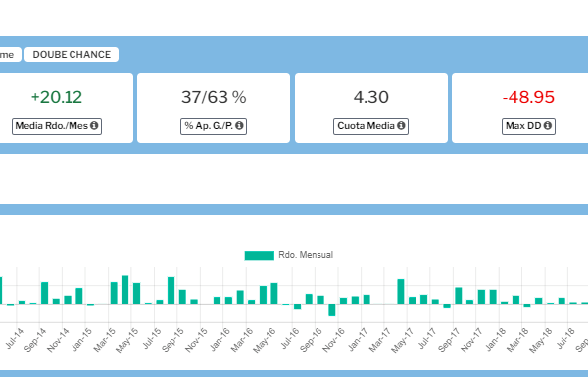Select the -48.95 value
Viewport: 588px width, 388px height.
(528, 97)
